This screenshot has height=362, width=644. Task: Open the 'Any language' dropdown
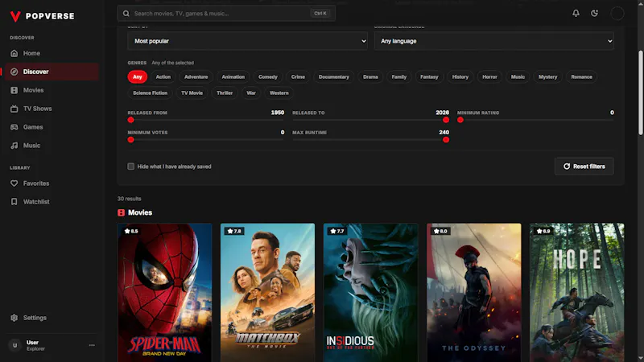pos(493,41)
